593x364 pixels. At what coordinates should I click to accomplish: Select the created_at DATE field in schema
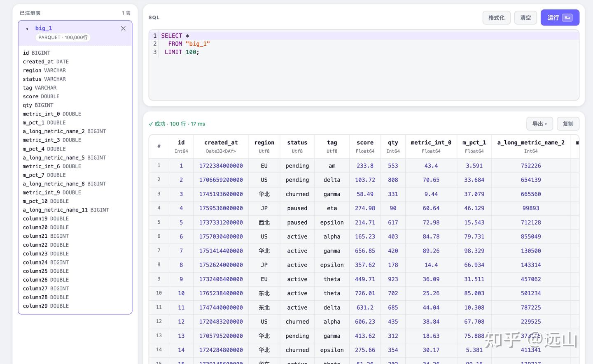[46, 62]
